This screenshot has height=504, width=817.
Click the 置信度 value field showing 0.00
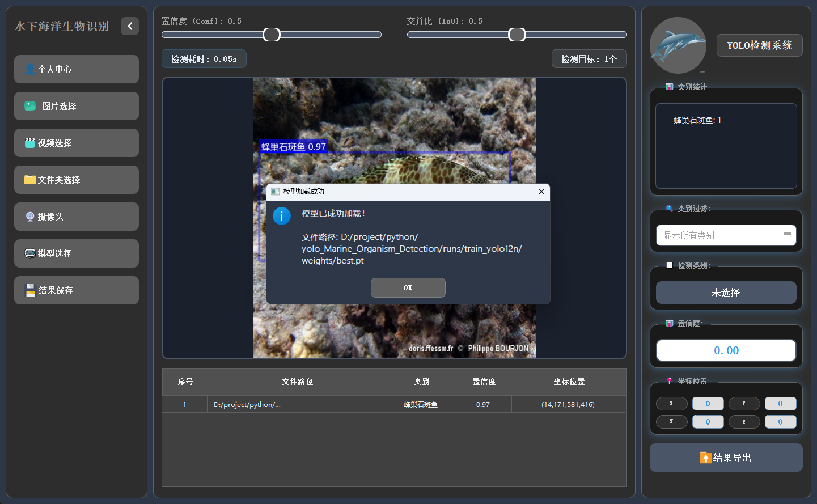tap(726, 350)
